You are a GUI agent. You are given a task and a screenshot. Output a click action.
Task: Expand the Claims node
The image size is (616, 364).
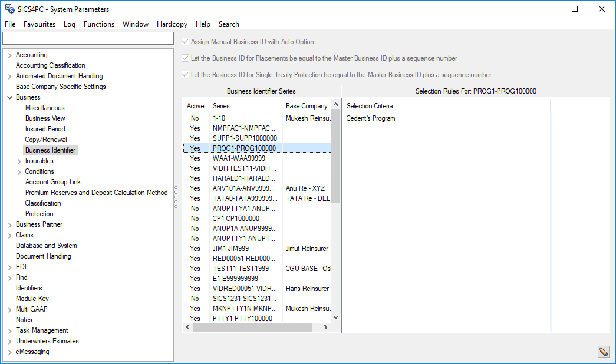(x=11, y=234)
